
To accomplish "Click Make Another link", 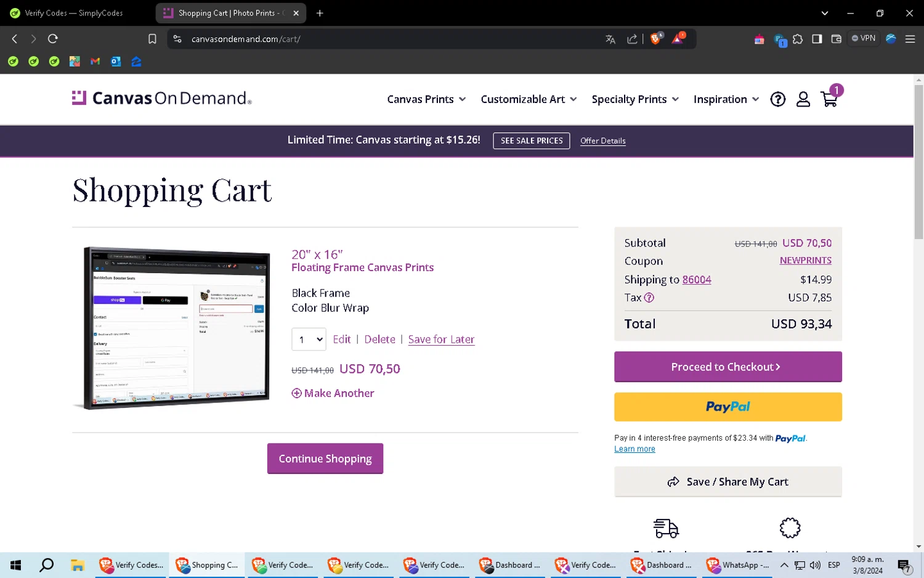I will [333, 393].
